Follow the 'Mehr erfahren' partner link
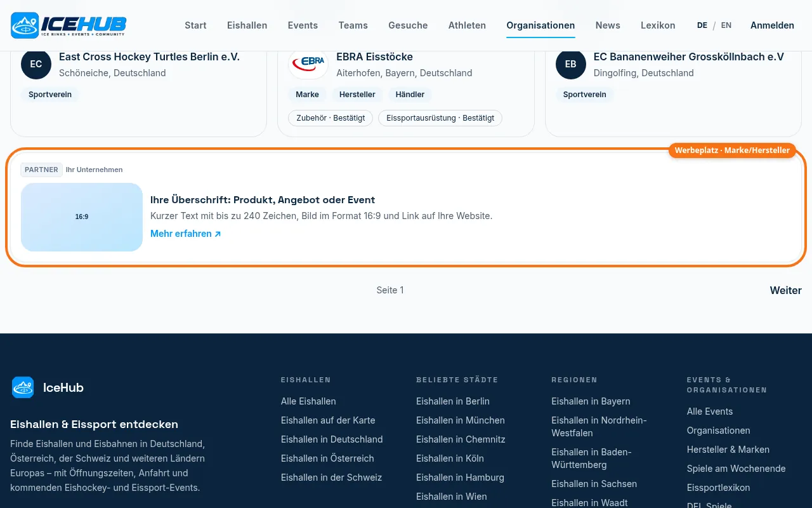This screenshot has width=812, height=508. [186, 234]
